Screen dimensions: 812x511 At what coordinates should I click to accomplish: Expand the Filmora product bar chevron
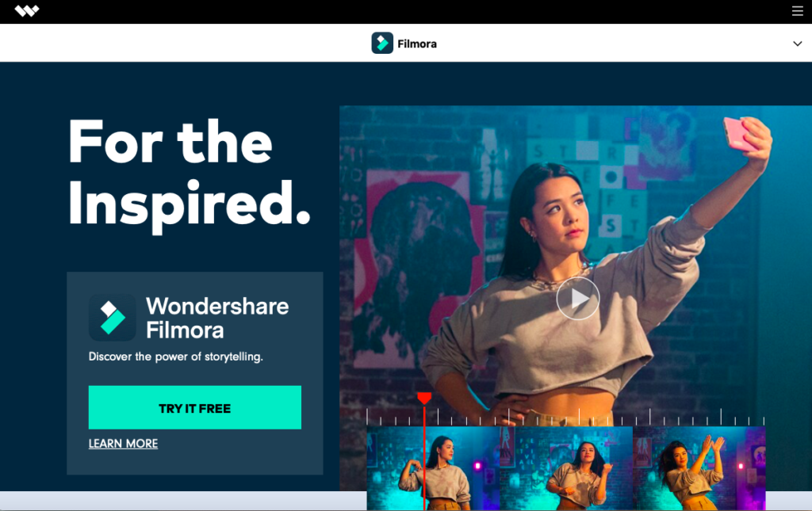(798, 44)
